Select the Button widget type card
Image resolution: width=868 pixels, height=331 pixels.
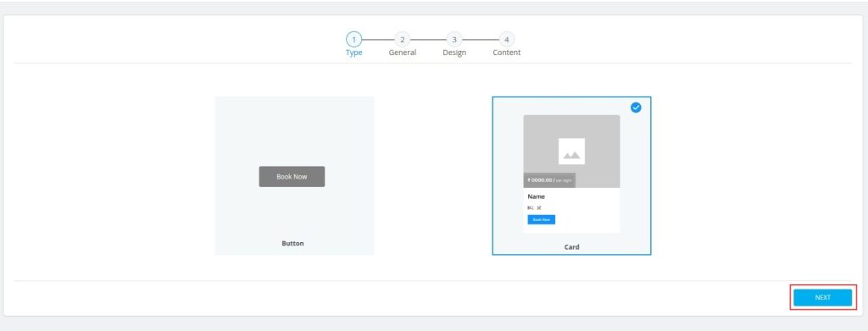[294, 176]
